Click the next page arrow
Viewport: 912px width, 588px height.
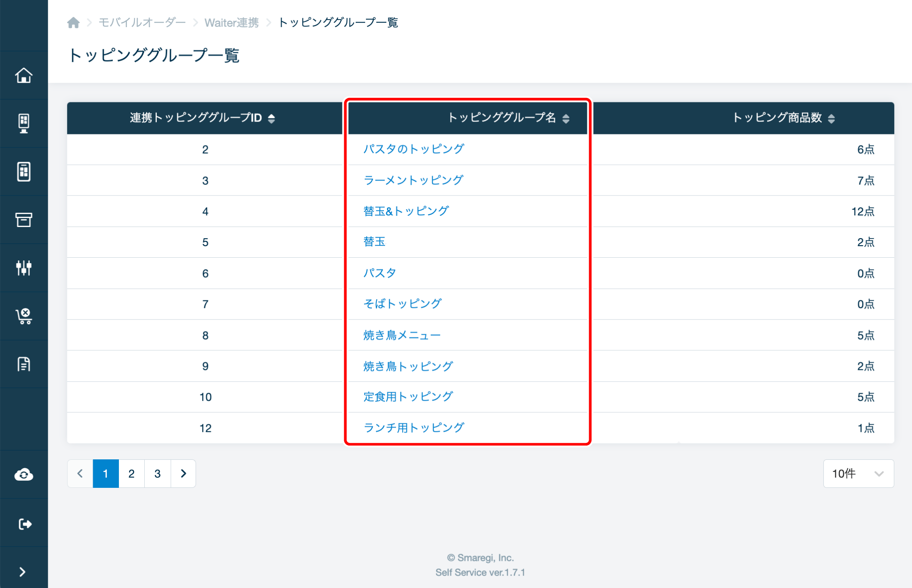183,474
